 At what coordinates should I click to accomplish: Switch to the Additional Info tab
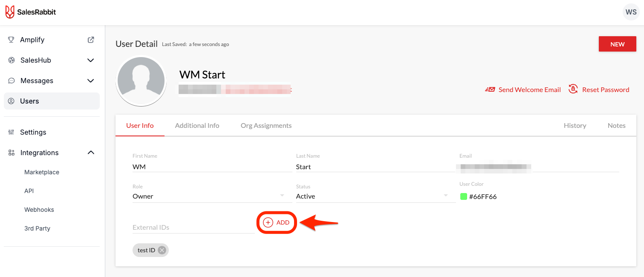[197, 125]
